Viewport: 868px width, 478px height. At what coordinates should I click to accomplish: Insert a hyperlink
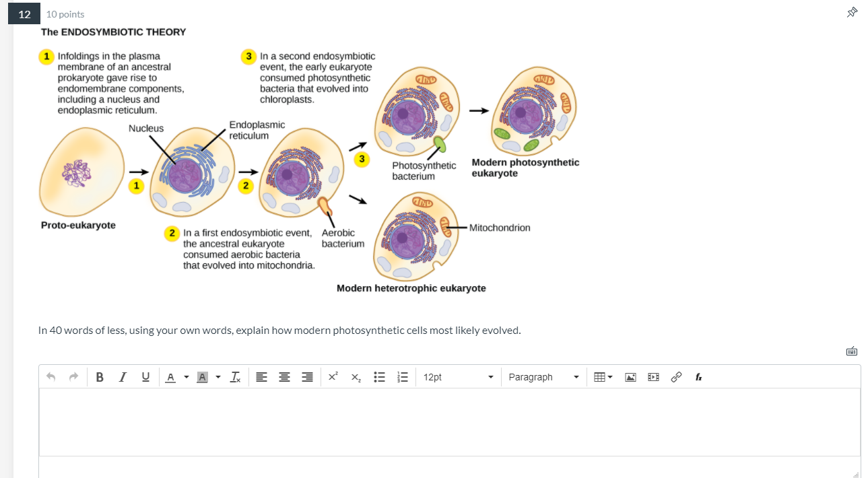coord(676,377)
